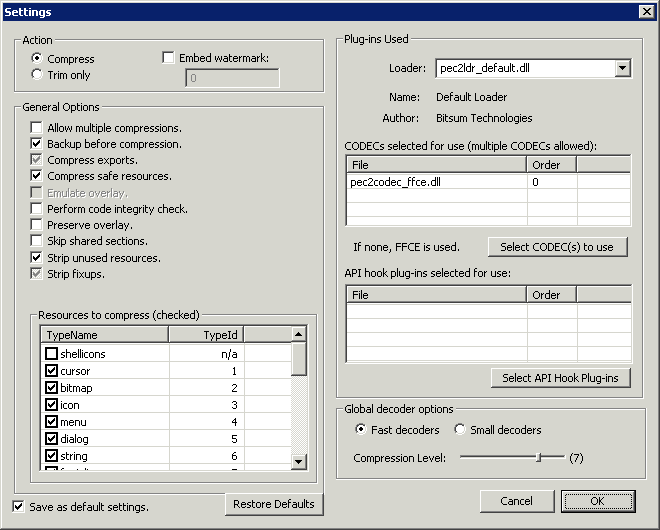This screenshot has width=660, height=530.
Task: Uncheck the bitmap resource checkbox
Action: (x=52, y=388)
